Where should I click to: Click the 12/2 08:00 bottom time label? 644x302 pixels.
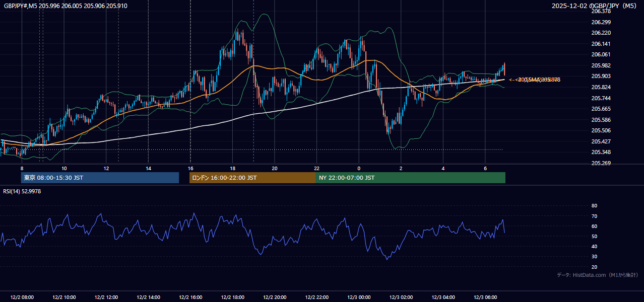[22, 297]
